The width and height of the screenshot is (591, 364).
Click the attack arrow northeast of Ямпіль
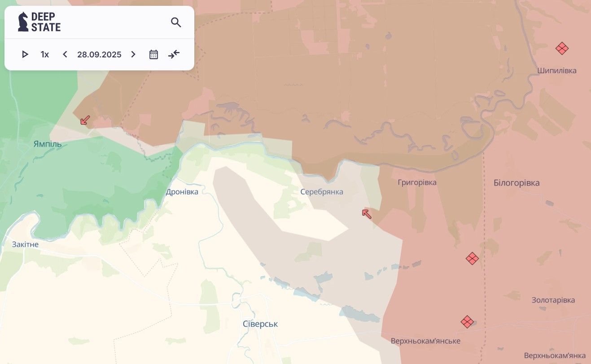85,120
